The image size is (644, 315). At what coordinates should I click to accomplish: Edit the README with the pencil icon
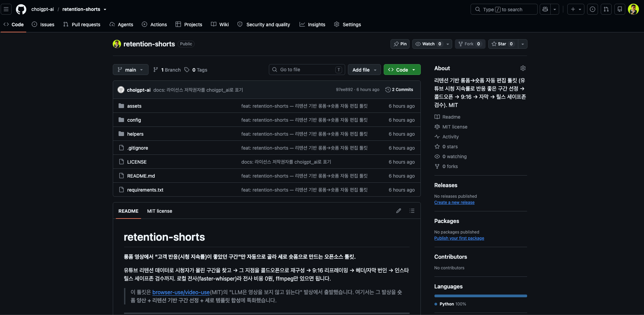[x=398, y=211]
